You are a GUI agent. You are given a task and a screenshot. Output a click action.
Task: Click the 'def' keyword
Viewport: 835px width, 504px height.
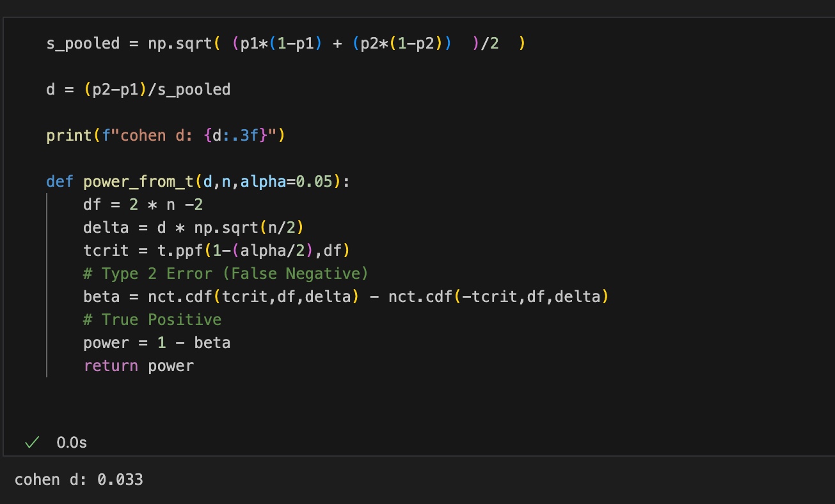pyautogui.click(x=60, y=182)
